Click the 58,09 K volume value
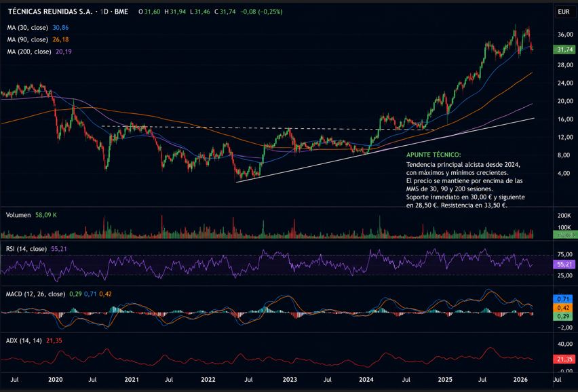Screen dimensions: 578x392 coord(46,215)
